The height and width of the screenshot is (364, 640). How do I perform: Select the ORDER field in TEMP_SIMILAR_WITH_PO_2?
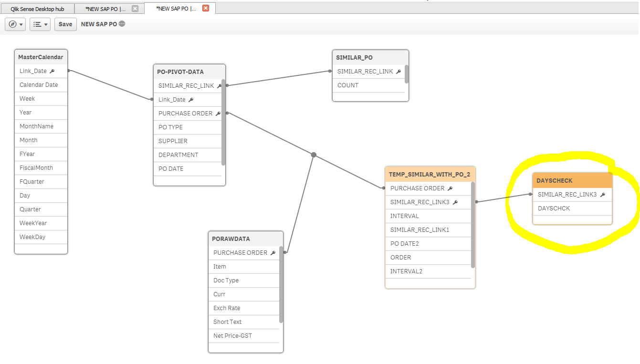click(428, 258)
